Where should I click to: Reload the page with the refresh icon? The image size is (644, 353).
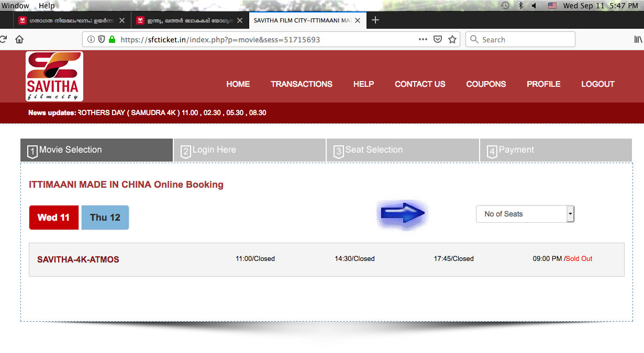[3, 40]
